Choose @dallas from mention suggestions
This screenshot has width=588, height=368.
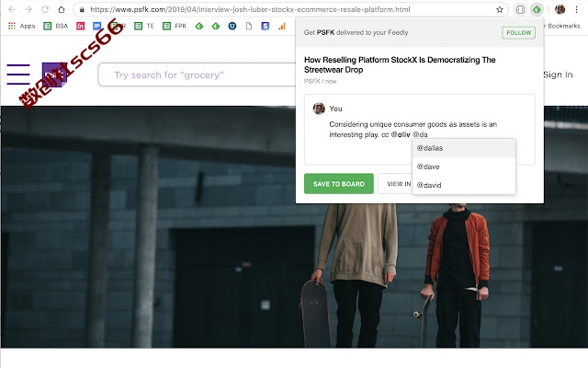coord(464,148)
